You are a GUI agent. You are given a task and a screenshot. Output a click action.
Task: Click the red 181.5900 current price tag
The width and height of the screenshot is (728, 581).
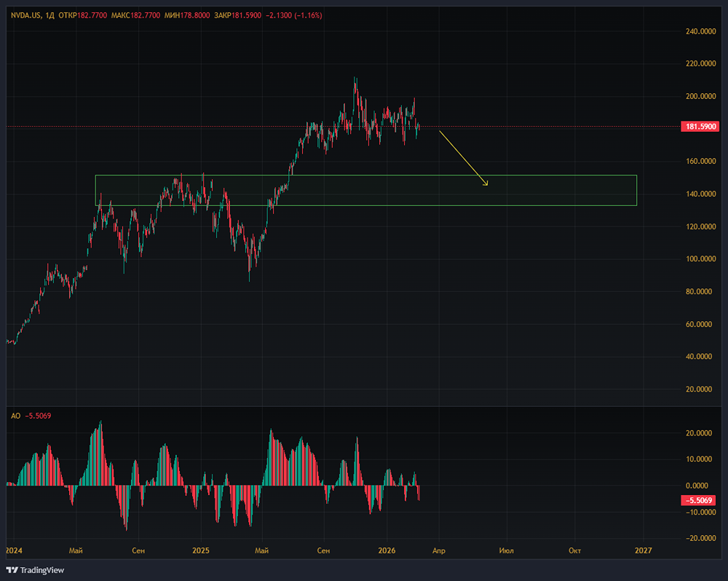[700, 127]
